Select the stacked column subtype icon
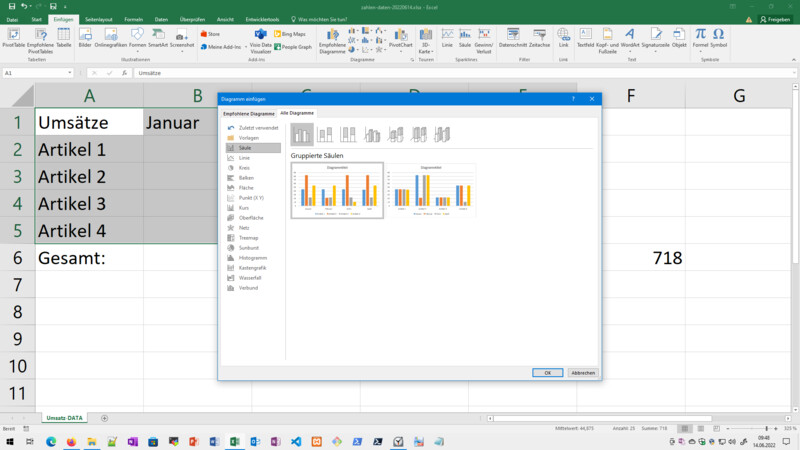This screenshot has width=800, height=450. 325,135
